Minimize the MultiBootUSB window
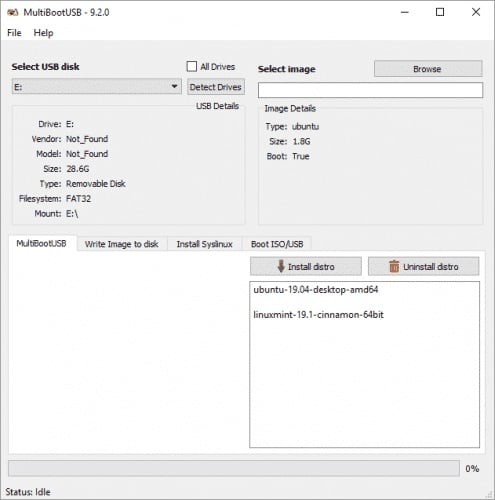Image resolution: width=495 pixels, height=500 pixels. (405, 12)
